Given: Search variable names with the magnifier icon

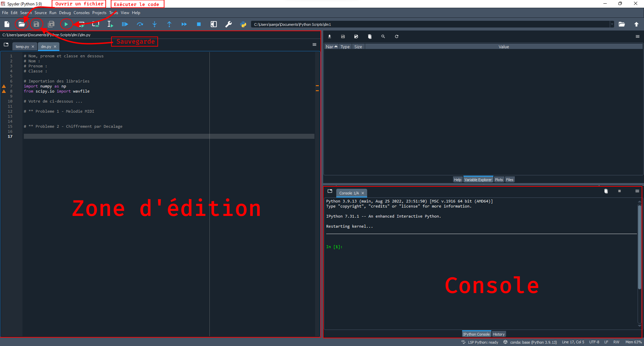Looking at the screenshot, I should point(383,36).
